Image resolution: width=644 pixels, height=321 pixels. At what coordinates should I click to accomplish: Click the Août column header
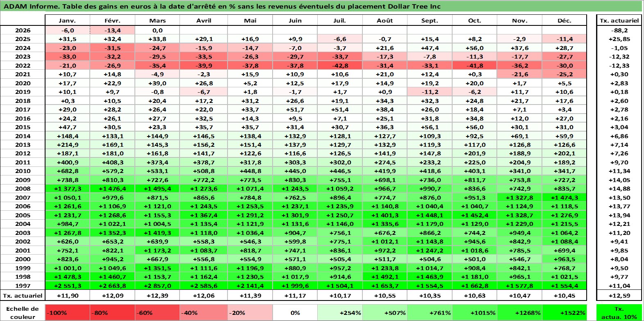pos(385,20)
